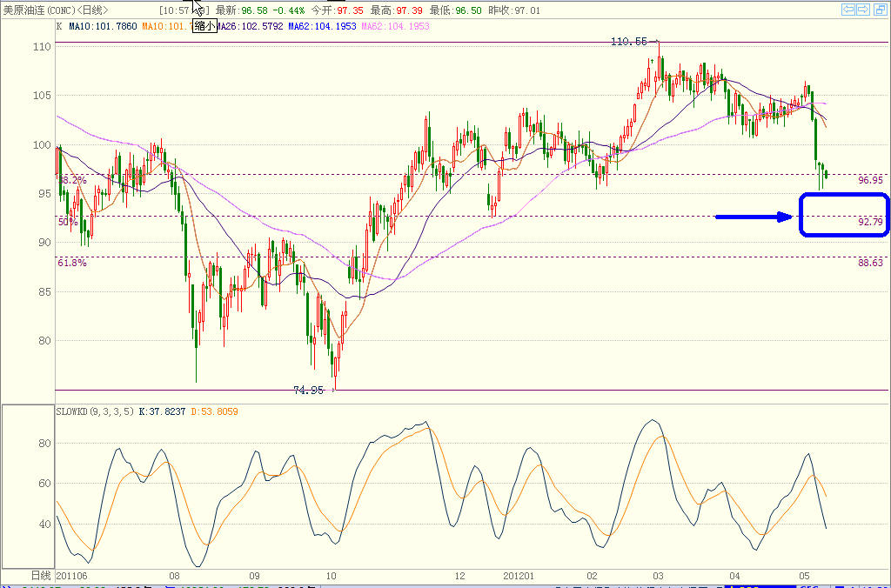Click the 85 price axis label

tap(44, 292)
